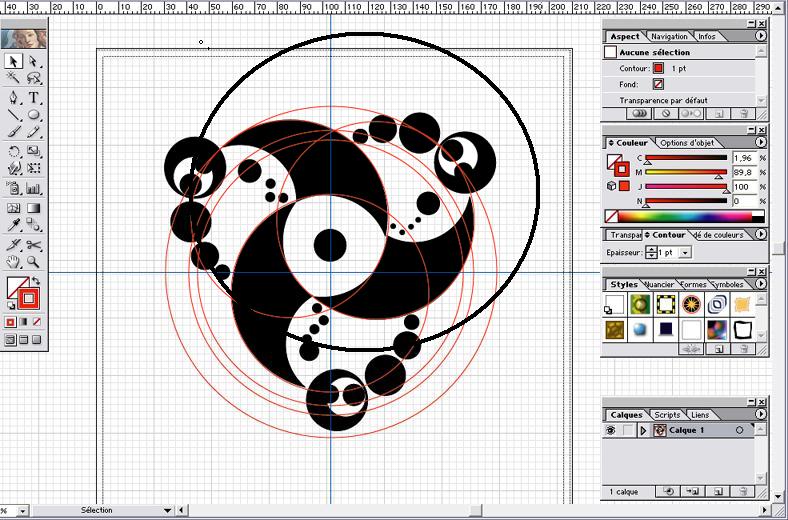The height and width of the screenshot is (520, 788).
Task: Choose the Eyedropper tool
Action: [x=14, y=225]
